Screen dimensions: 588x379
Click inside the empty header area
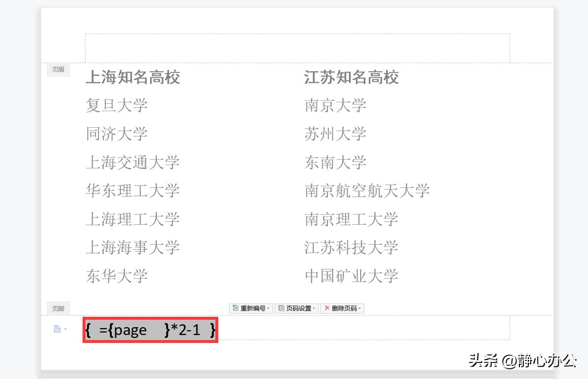point(294,47)
